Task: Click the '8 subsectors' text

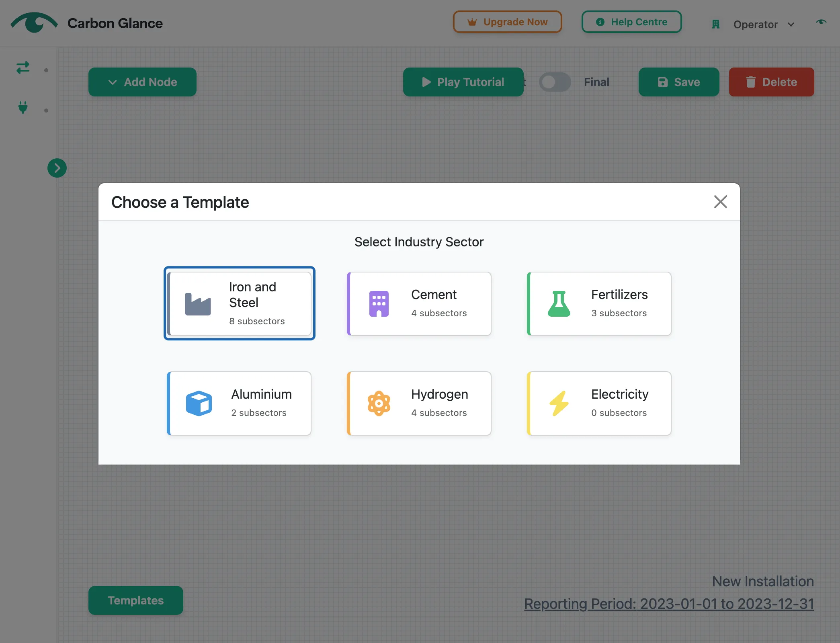Action: pyautogui.click(x=257, y=321)
